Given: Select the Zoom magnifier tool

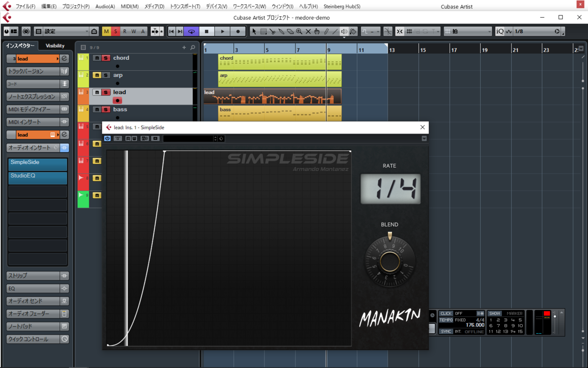Looking at the screenshot, I should tap(299, 31).
